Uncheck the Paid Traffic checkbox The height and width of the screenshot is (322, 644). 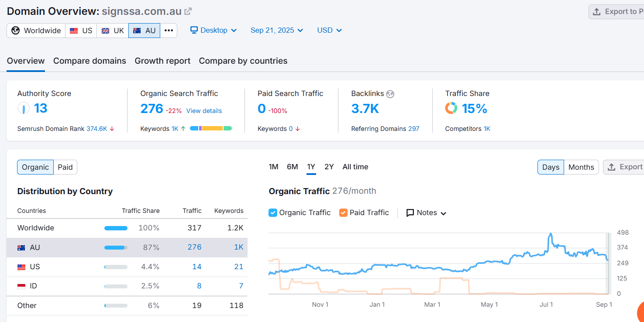click(x=343, y=213)
